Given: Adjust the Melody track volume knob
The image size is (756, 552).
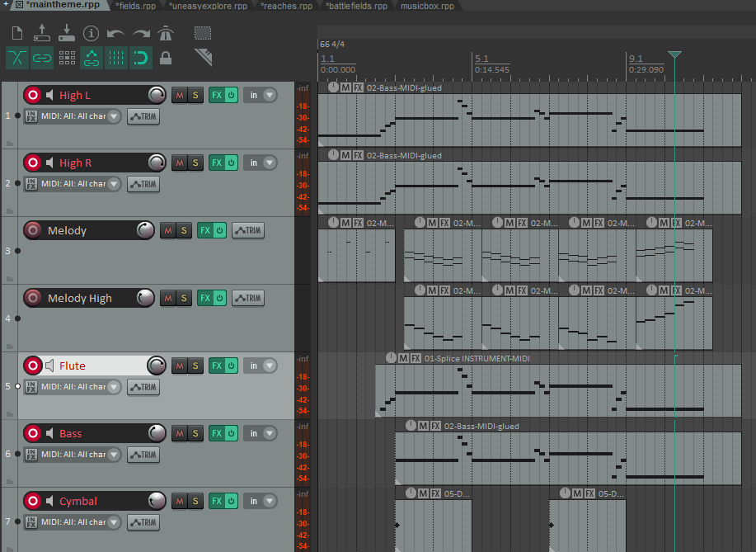Looking at the screenshot, I should pos(146,230).
